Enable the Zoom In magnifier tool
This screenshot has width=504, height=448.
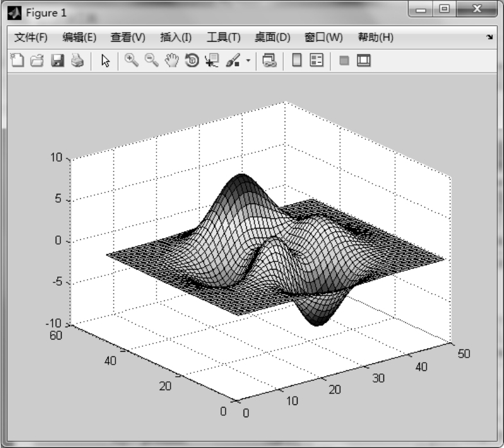(131, 61)
